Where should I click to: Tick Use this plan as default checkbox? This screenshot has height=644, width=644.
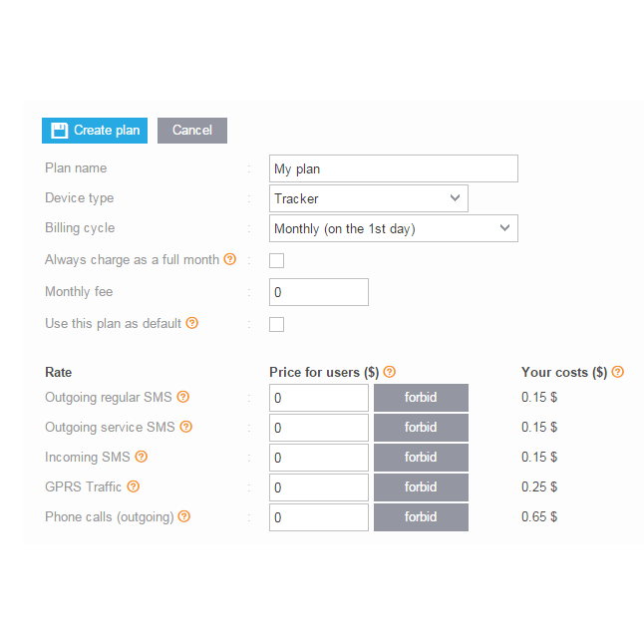276,324
